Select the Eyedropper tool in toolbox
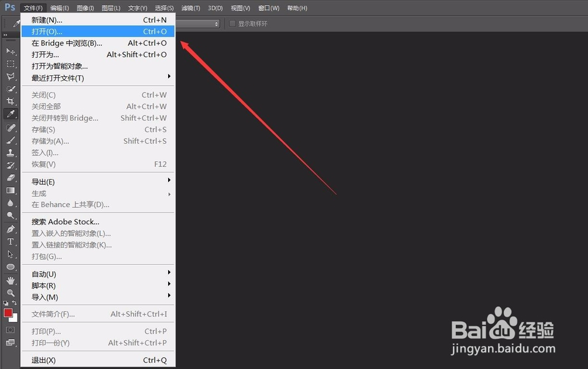This screenshot has width=588, height=369. pyautogui.click(x=11, y=114)
